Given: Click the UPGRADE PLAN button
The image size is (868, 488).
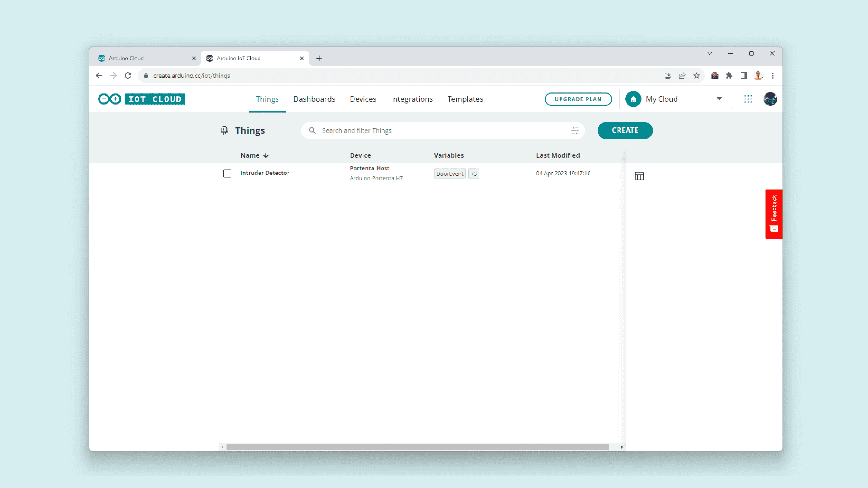Looking at the screenshot, I should 578,99.
